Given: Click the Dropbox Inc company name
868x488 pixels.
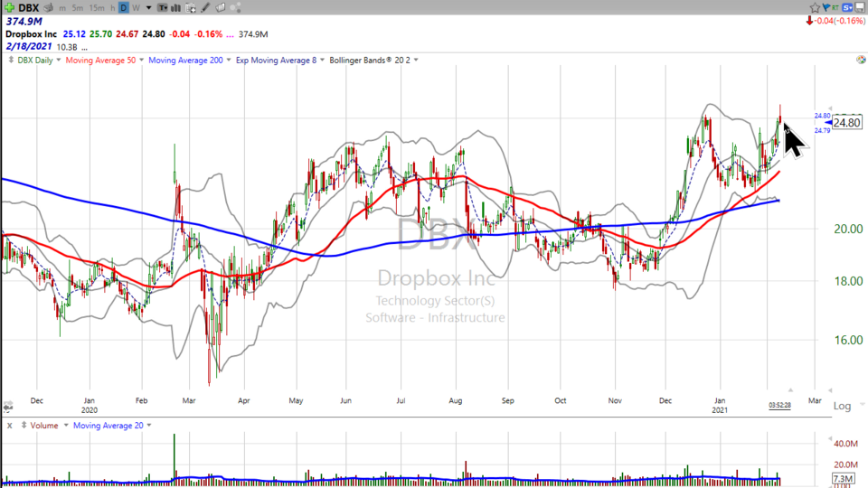Looking at the screenshot, I should (x=31, y=34).
